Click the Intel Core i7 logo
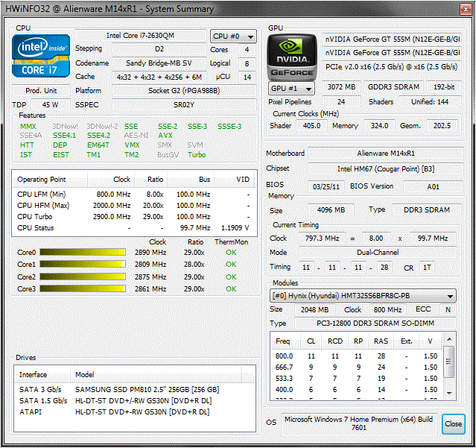Image resolution: width=476 pixels, height=448 pixels. [x=41, y=56]
